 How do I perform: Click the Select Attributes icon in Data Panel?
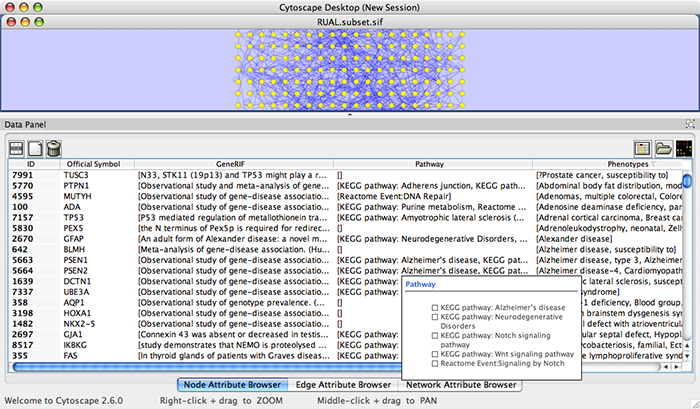17,148
